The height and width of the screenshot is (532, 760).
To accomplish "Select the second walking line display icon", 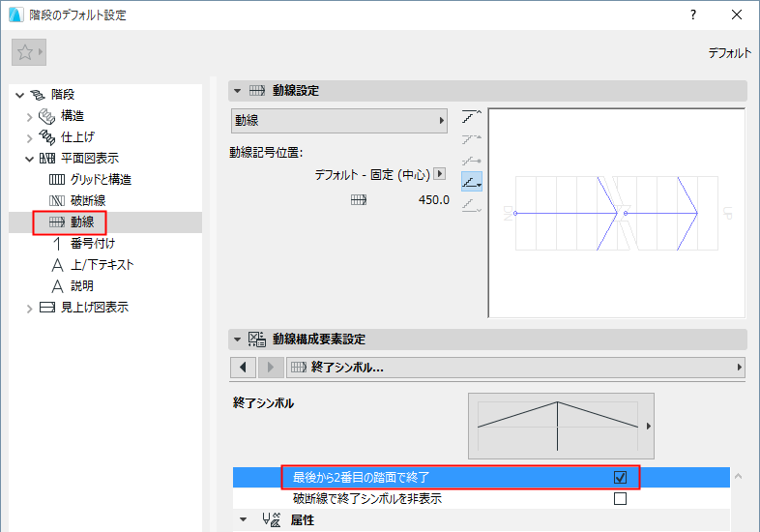I will (471, 138).
